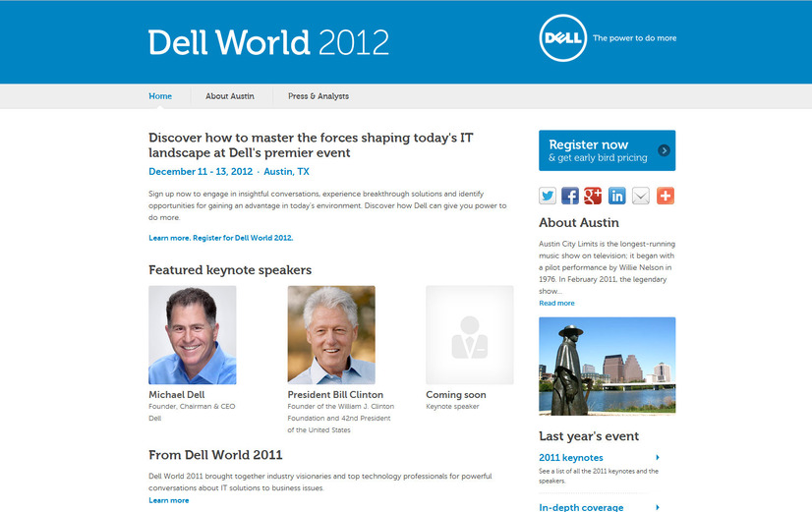Click the arrow next to 2011 keynotes

(657, 458)
